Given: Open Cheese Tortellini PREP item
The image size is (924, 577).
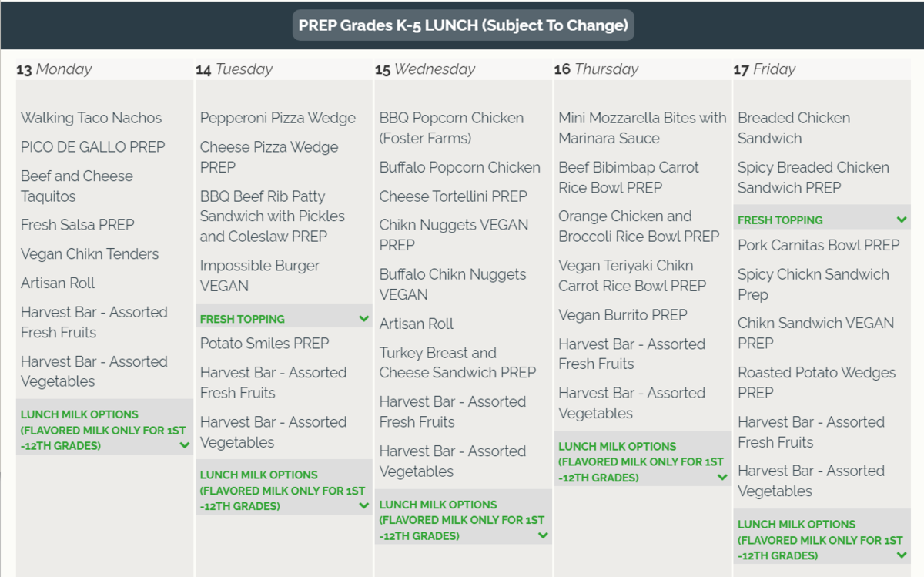Looking at the screenshot, I should [x=453, y=196].
